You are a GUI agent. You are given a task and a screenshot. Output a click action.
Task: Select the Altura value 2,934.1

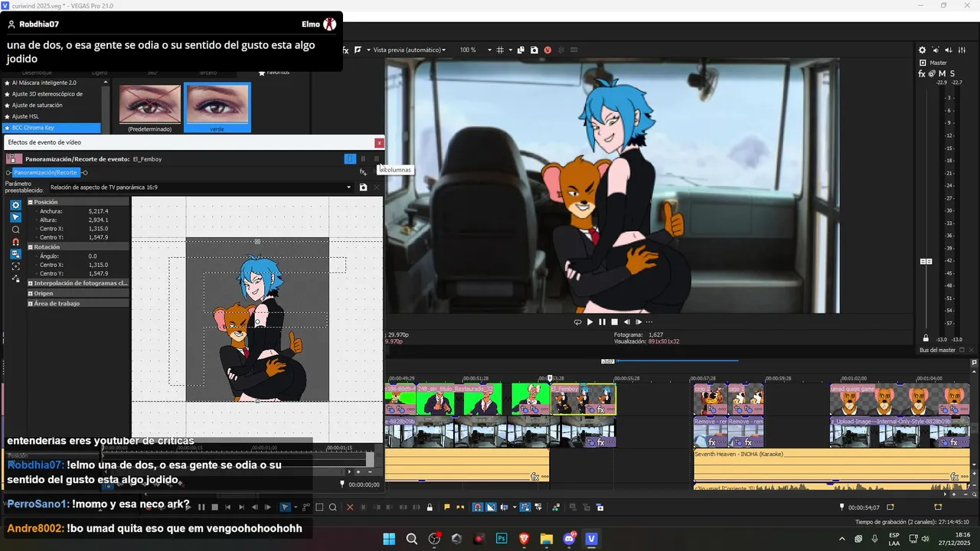click(x=98, y=220)
